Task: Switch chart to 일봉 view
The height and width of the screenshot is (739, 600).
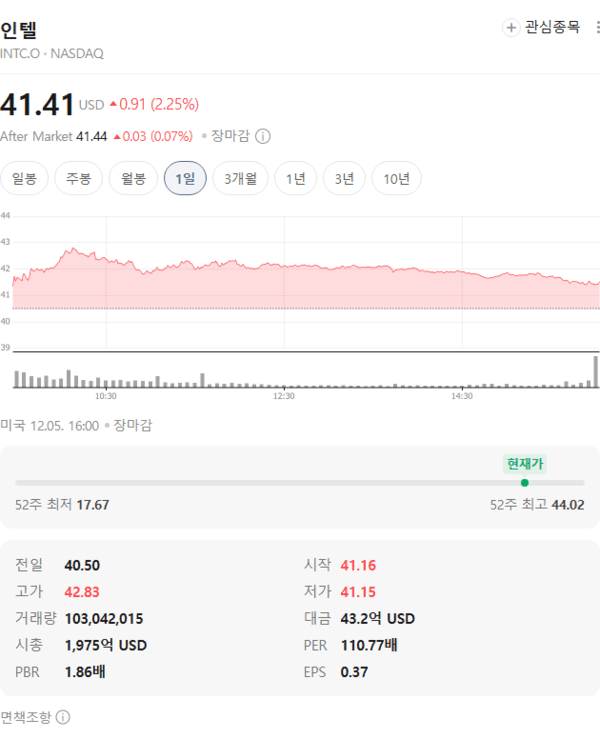Action: click(24, 178)
